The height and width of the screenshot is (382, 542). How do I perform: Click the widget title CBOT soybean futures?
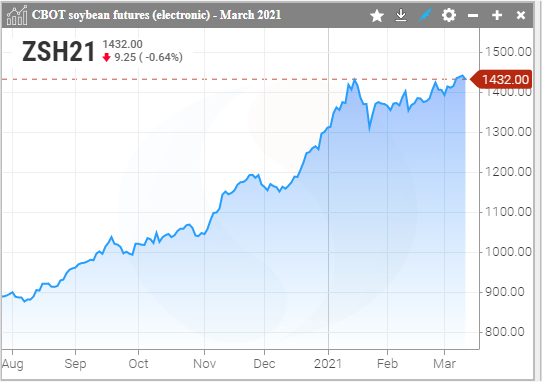tap(156, 15)
